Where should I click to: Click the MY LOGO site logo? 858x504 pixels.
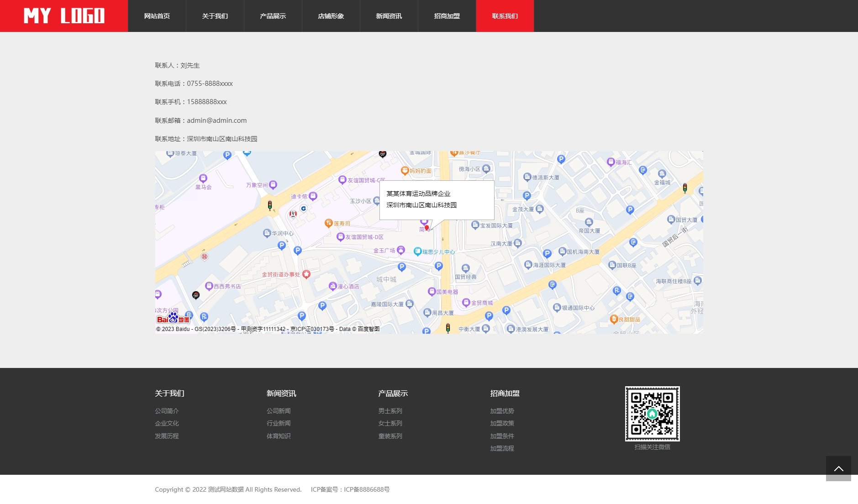click(64, 16)
